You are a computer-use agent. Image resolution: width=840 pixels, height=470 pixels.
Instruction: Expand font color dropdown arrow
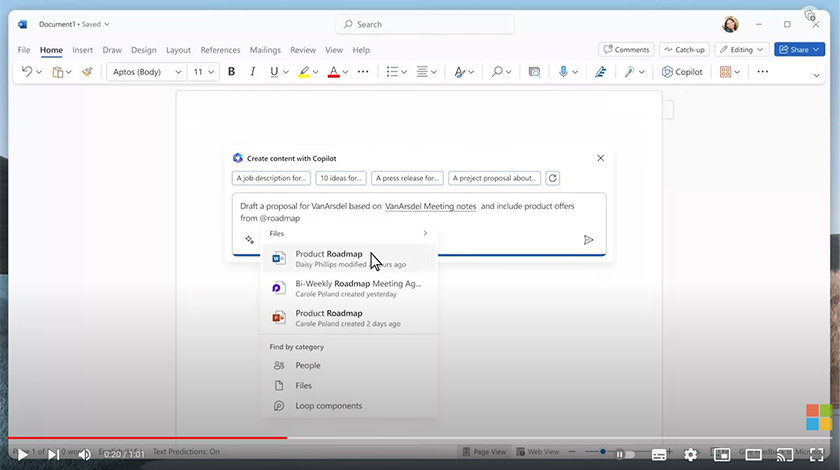[x=345, y=72]
